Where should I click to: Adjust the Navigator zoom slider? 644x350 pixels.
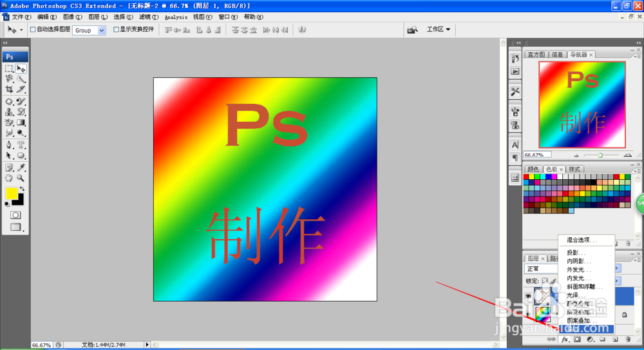tap(600, 155)
